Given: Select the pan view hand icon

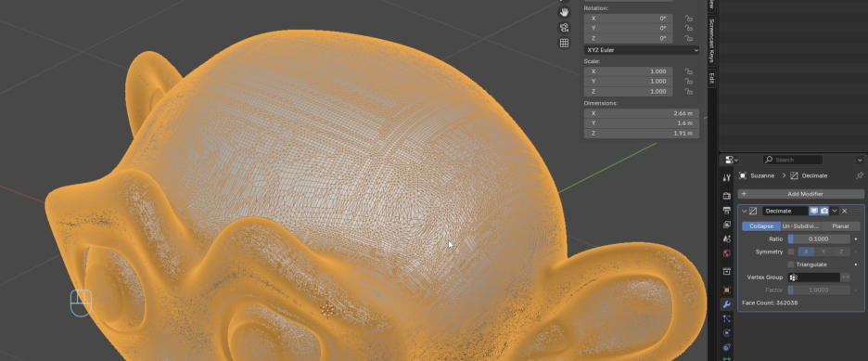Looking at the screenshot, I should 564,12.
